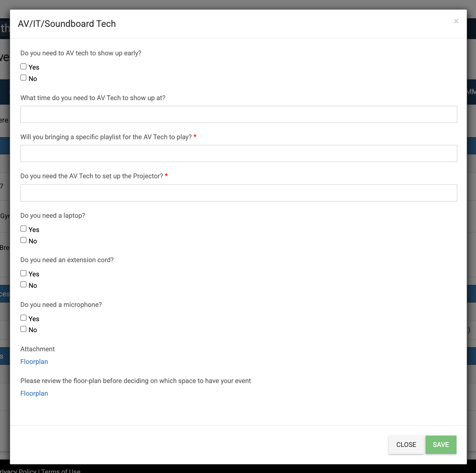This screenshot has width=476, height=473.
Task: Click the AV Tech show up time field
Action: [239, 114]
